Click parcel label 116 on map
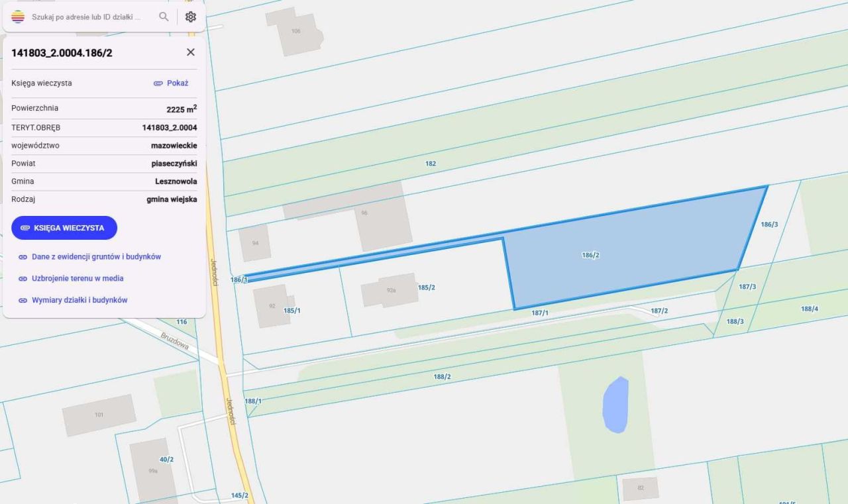This screenshot has width=848, height=504. click(182, 322)
